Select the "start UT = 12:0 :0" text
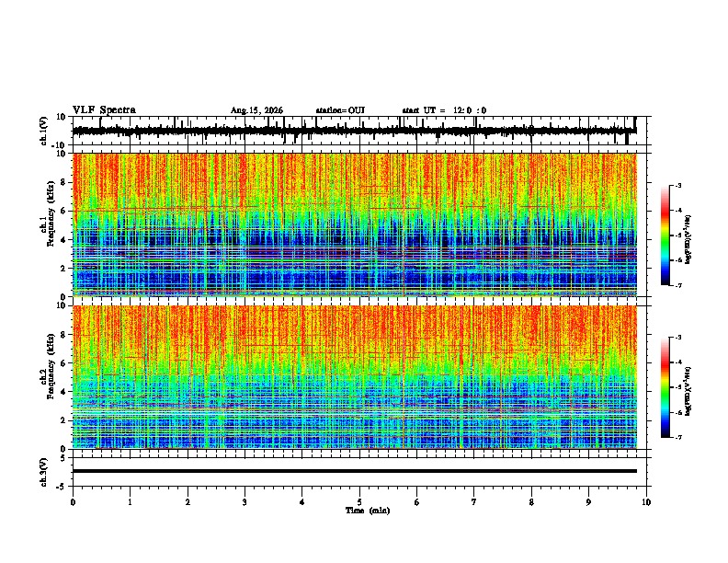Image resolution: width=728 pixels, height=563 pixels. coord(444,110)
